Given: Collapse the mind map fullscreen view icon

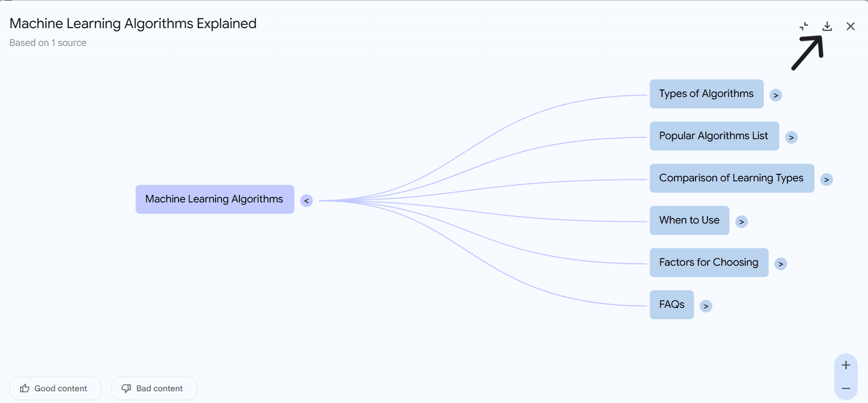Looking at the screenshot, I should tap(804, 26).
